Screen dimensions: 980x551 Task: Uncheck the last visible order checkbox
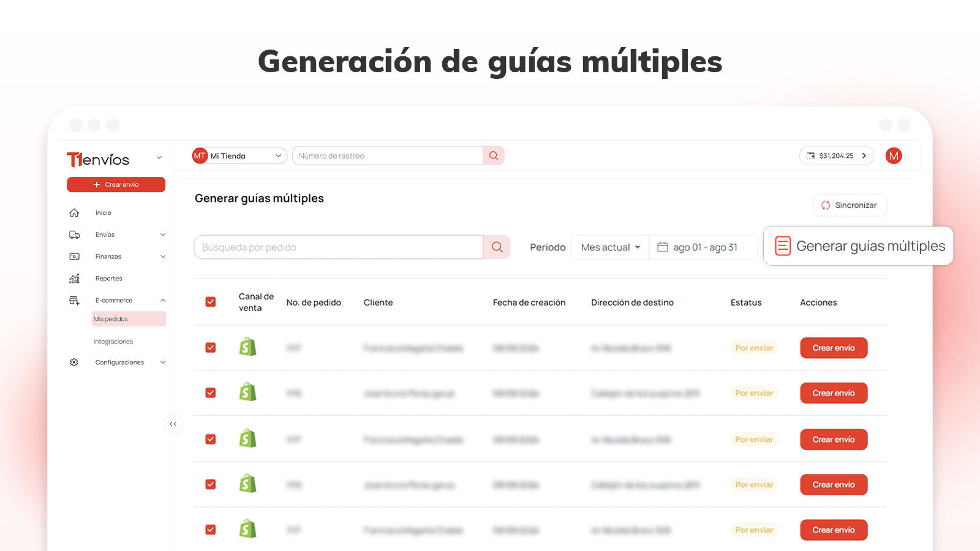tap(211, 529)
